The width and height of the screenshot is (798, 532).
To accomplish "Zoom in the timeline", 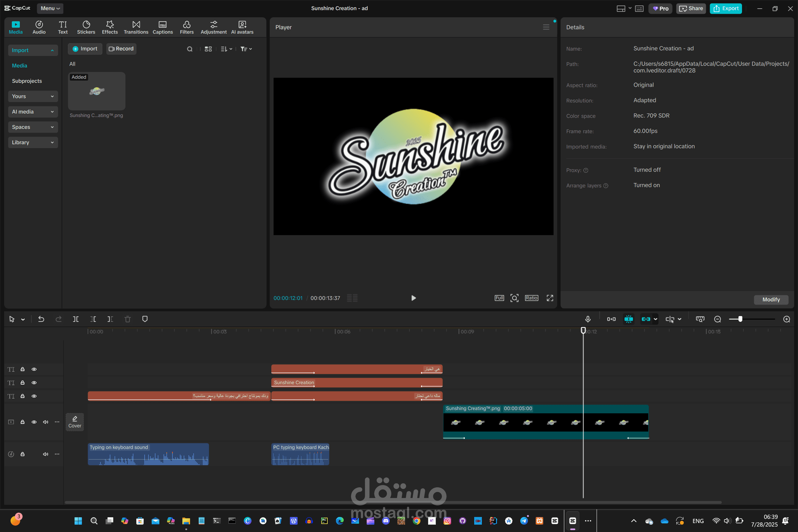I will [x=786, y=319].
